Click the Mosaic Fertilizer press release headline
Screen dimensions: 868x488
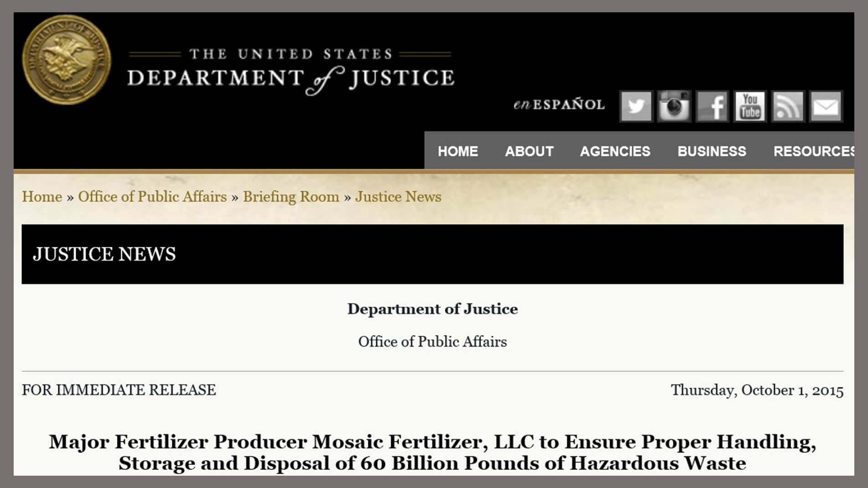point(432,452)
